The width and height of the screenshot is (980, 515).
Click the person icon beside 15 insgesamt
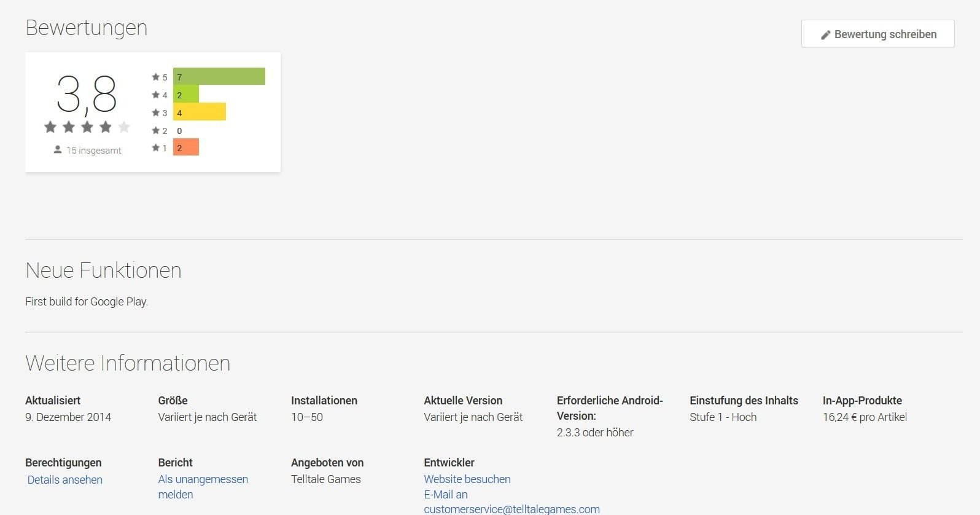pyautogui.click(x=58, y=150)
